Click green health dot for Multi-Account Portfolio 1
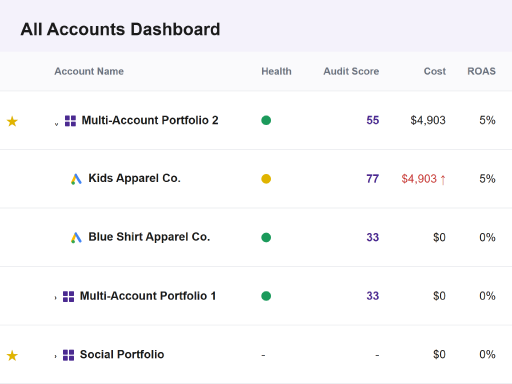Viewport: 512px width, 384px height. [x=266, y=296]
